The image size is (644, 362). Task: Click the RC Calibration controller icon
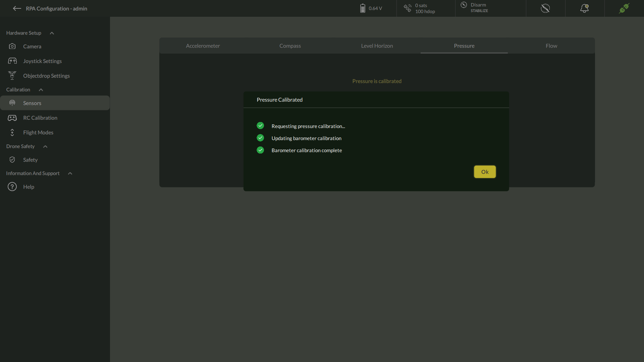(x=12, y=118)
